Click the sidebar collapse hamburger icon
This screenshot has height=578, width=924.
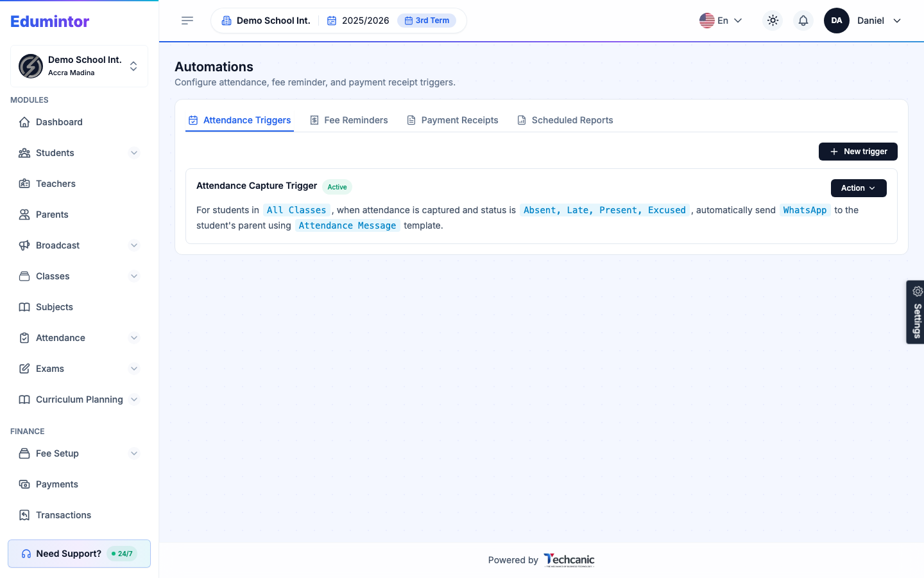click(187, 21)
